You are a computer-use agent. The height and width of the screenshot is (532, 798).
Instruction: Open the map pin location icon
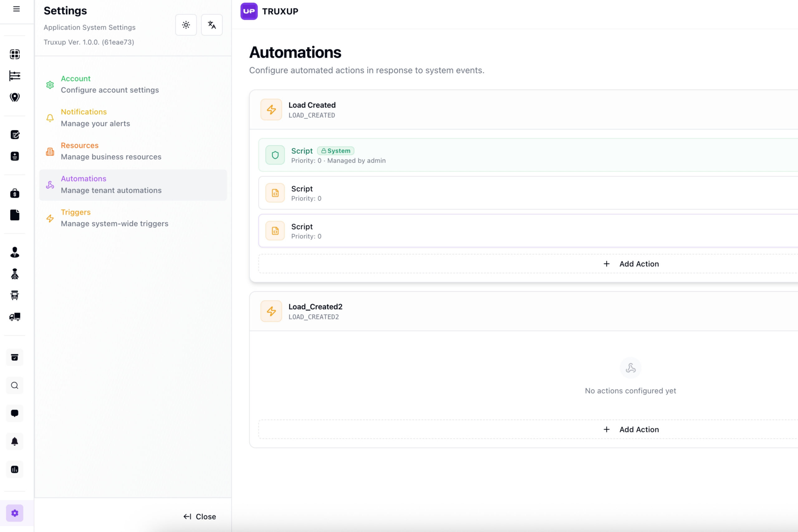pyautogui.click(x=15, y=97)
